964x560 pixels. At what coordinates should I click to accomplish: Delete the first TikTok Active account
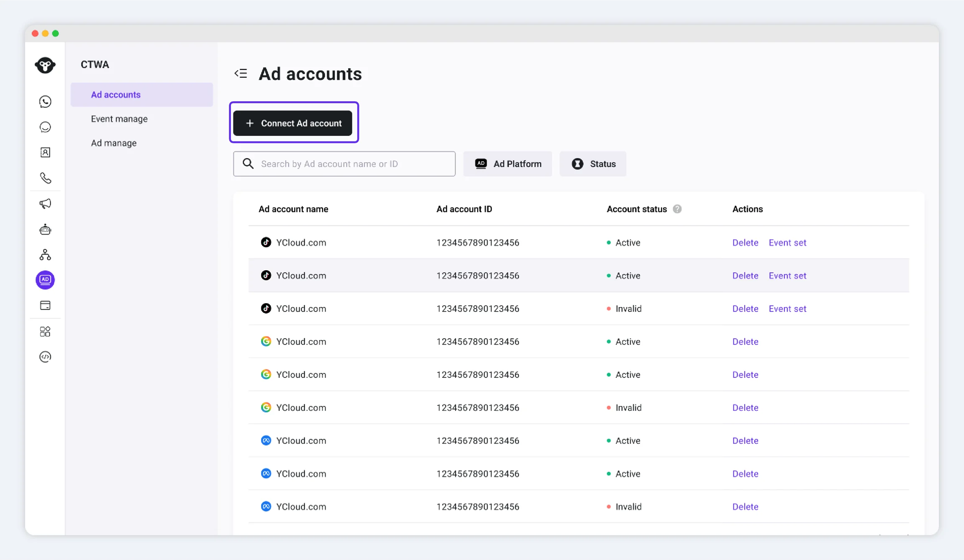[x=745, y=243]
